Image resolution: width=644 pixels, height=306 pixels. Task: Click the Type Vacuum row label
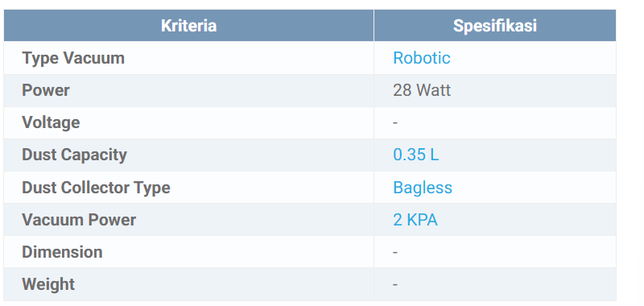pyautogui.click(x=73, y=58)
